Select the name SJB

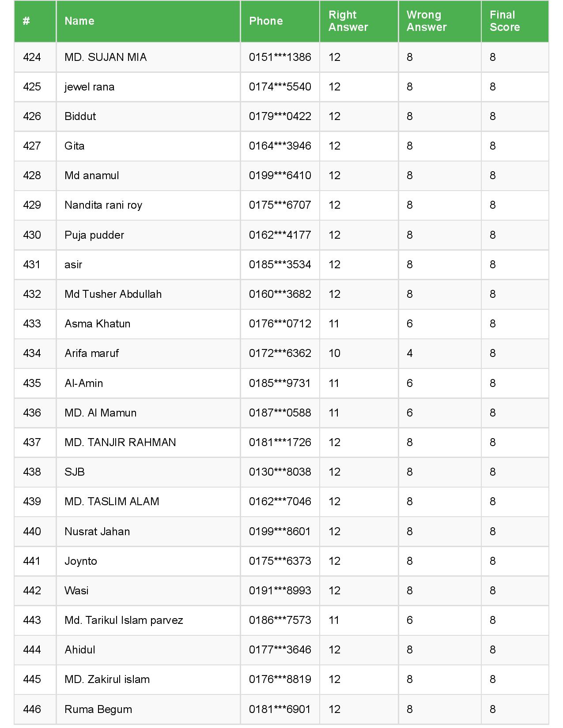(x=75, y=472)
